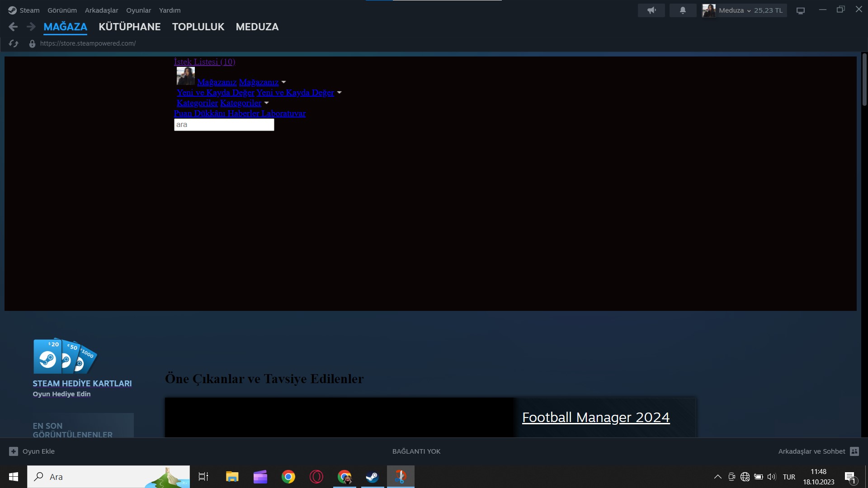
Task: Open Opera from the Windows taskbar
Action: [x=316, y=477]
